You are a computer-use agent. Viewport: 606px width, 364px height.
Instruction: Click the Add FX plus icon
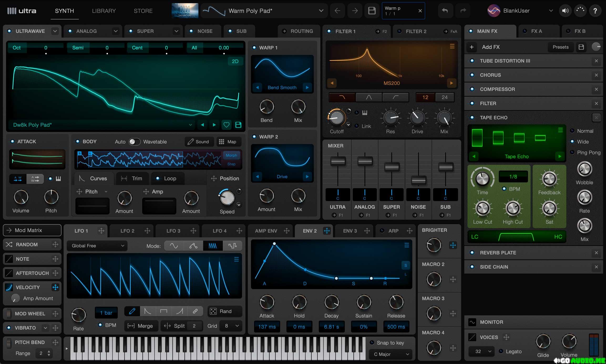(x=472, y=47)
